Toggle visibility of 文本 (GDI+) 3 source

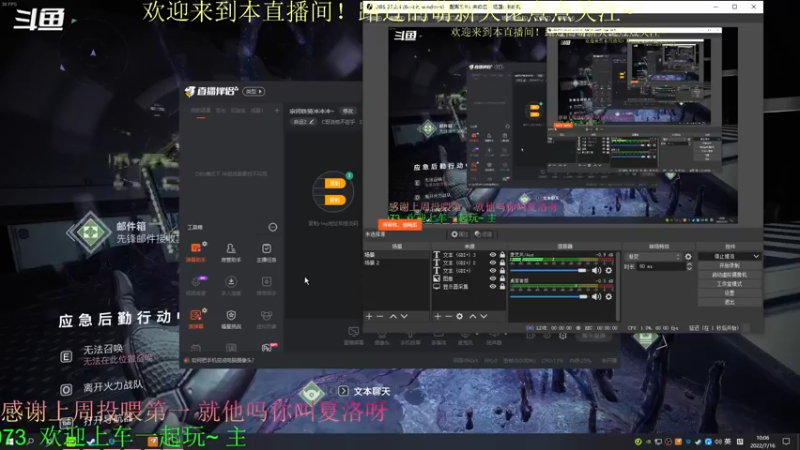pyautogui.click(x=492, y=255)
